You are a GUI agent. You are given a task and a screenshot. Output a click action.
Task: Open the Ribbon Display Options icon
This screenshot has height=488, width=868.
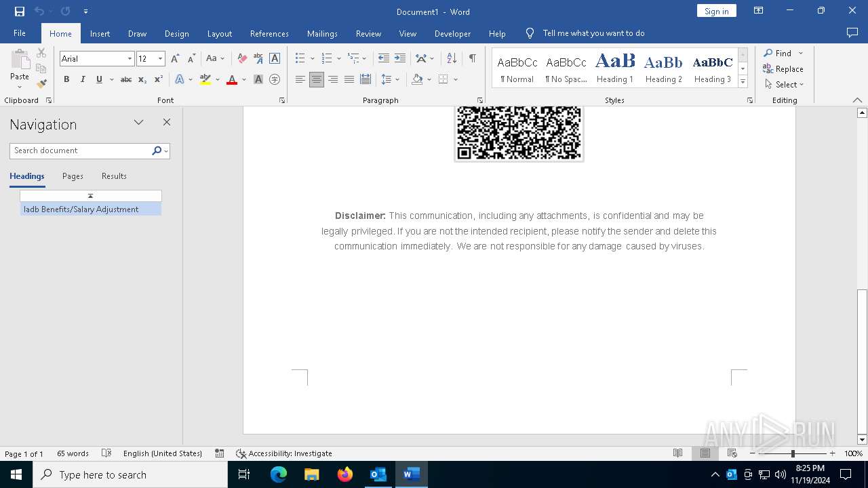pyautogui.click(x=759, y=11)
